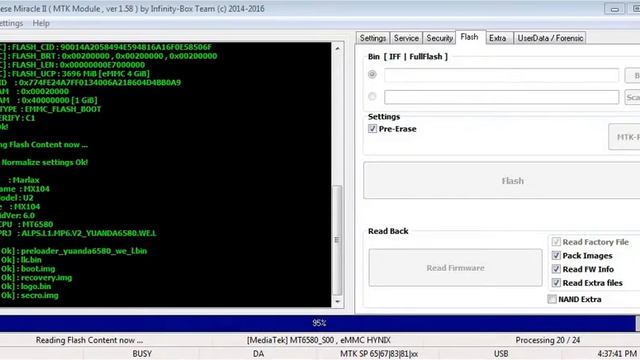Click the Reading Flash Content status text
This screenshot has height=360, width=640.
[x=89, y=340]
